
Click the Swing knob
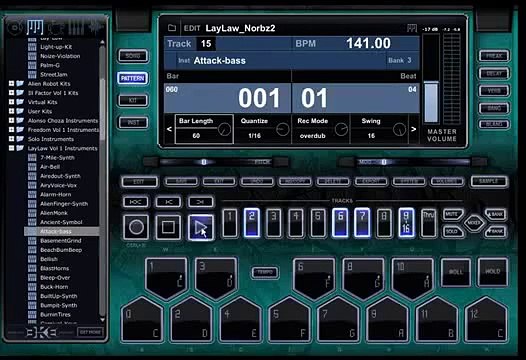click(399, 130)
